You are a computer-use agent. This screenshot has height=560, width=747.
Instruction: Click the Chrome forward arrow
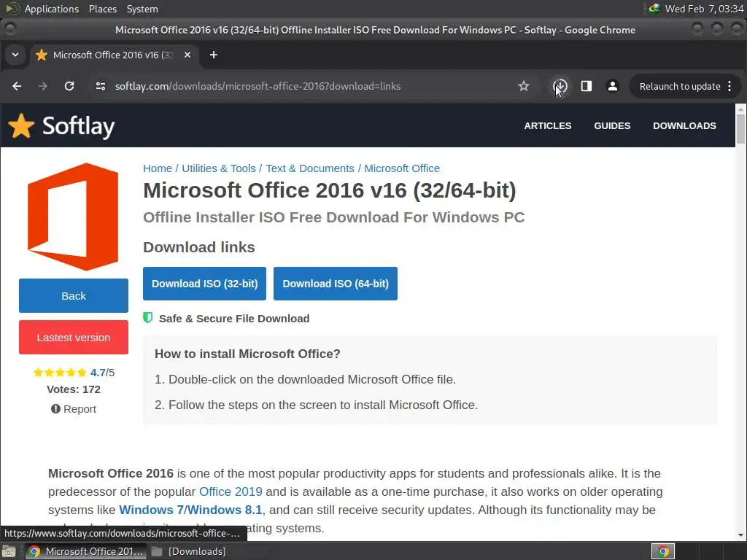tap(43, 86)
